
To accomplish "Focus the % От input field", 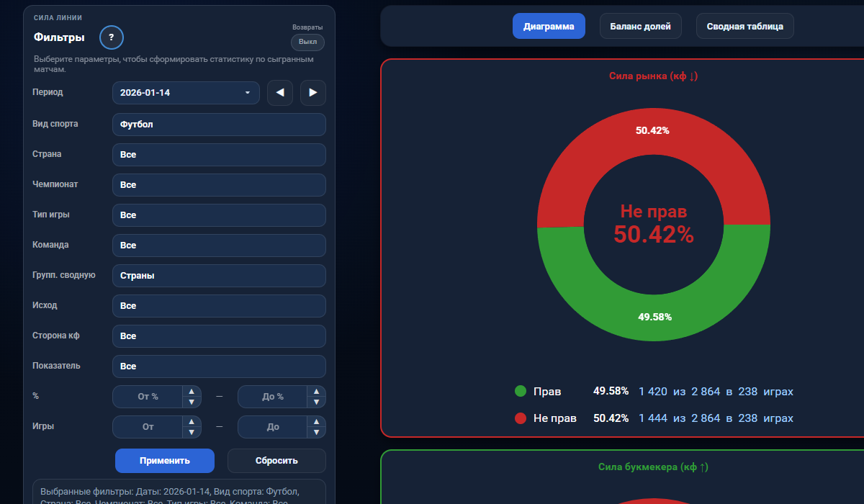I will click(148, 397).
